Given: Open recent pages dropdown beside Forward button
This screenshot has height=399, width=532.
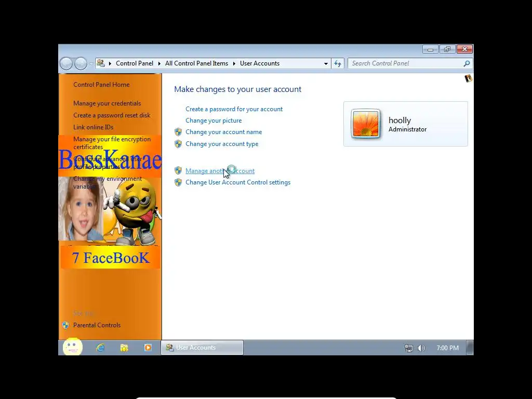Looking at the screenshot, I should click(x=91, y=64).
